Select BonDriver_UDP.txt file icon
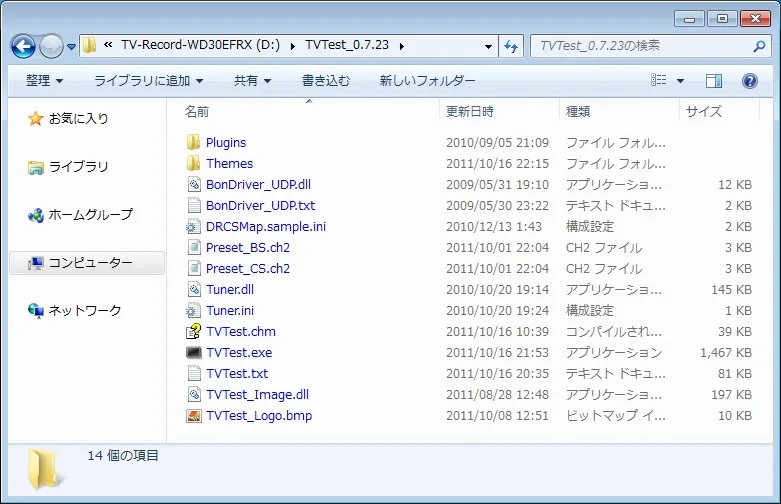 pyautogui.click(x=193, y=205)
